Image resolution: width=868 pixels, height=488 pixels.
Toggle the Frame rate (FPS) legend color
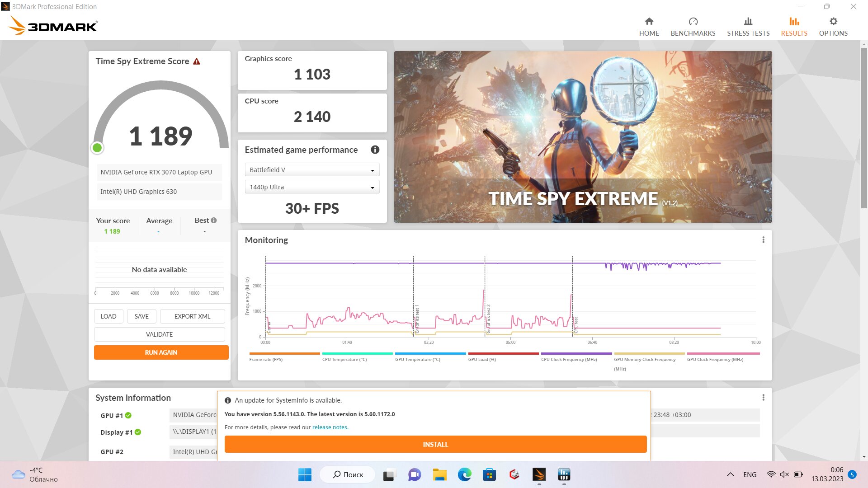(x=284, y=353)
